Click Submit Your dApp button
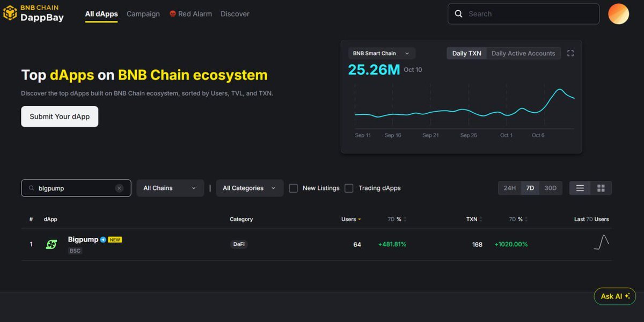This screenshot has height=322, width=644. coord(60,116)
